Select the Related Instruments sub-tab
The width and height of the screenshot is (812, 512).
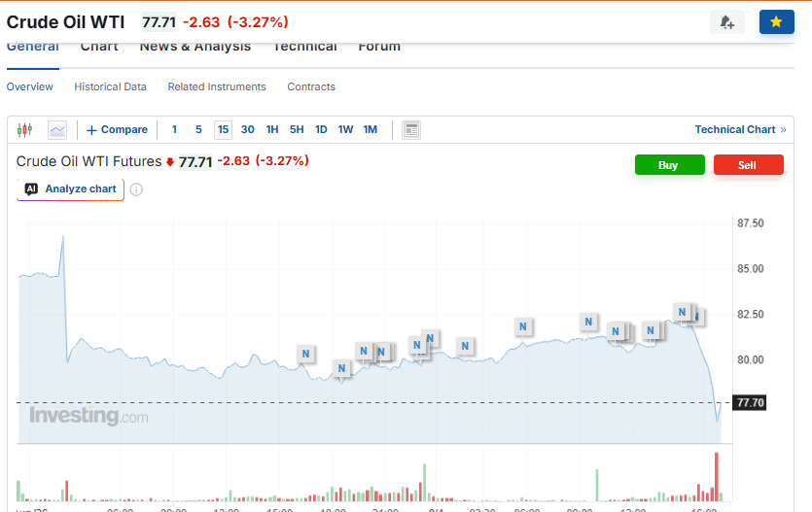point(217,86)
